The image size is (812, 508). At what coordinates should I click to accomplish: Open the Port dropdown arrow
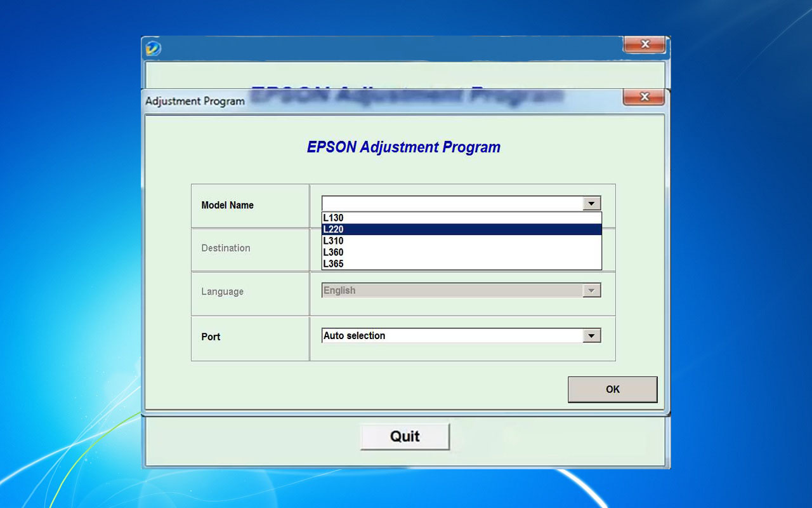(x=591, y=336)
